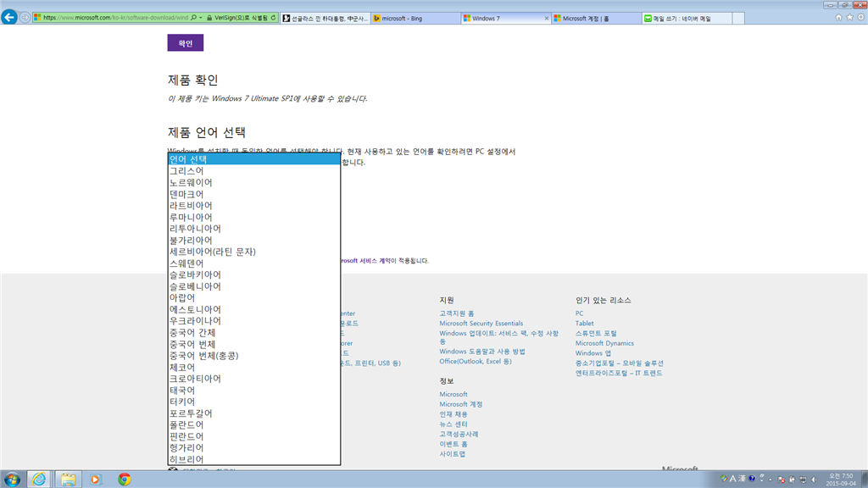Screen dimensions: 868x488
Task: Click the address bar URL field
Action: 115,18
